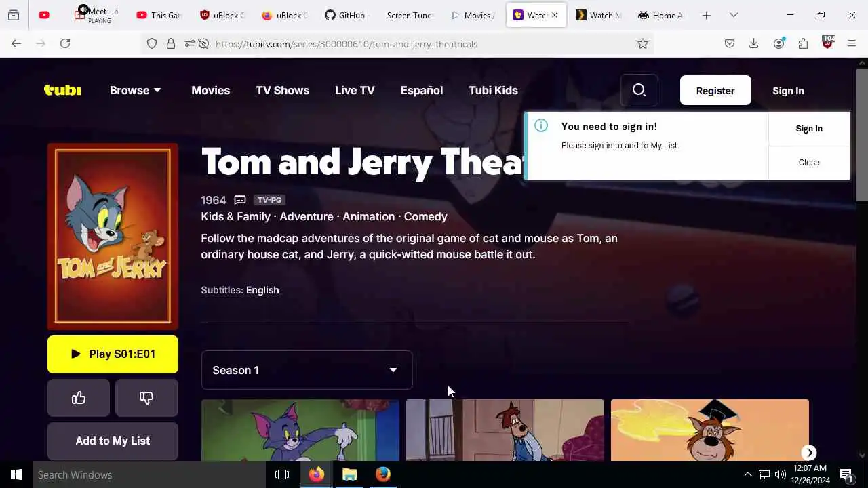This screenshot has width=868, height=488.
Task: Reload the page with refresh icon
Action: coord(65,43)
